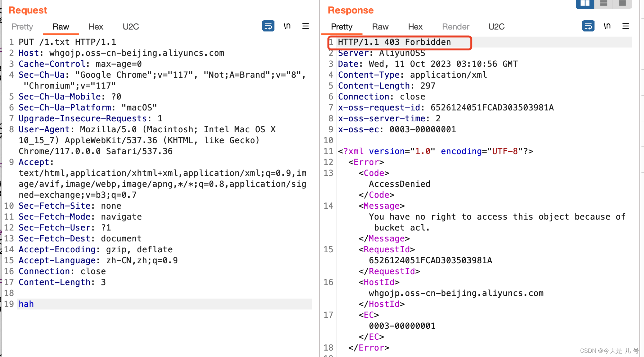Viewport: 644px width, 357px height.
Task: Click the closing </Error> XML tag
Action: click(369, 348)
